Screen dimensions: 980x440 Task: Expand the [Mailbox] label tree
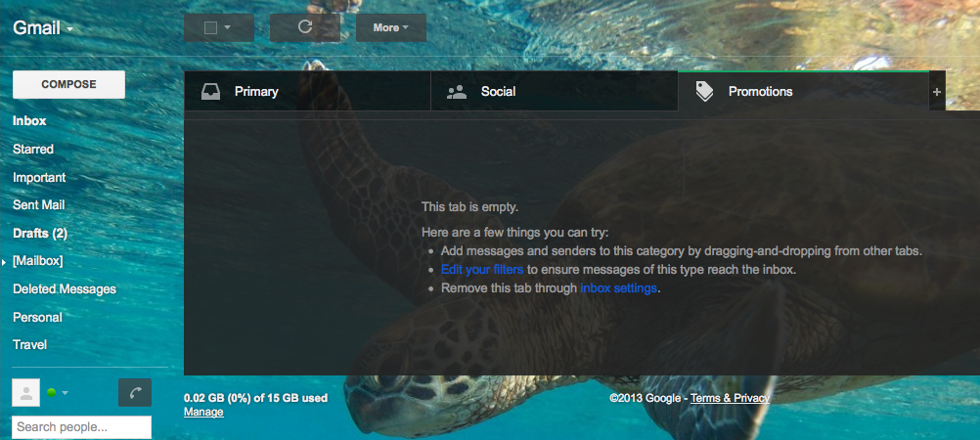pos(4,262)
